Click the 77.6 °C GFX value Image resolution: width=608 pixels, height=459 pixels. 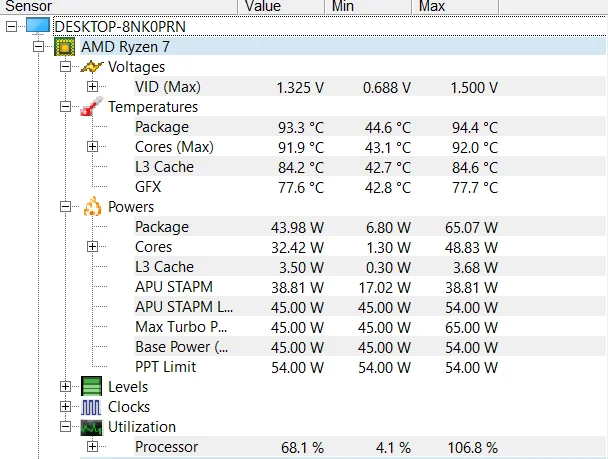pyautogui.click(x=301, y=188)
